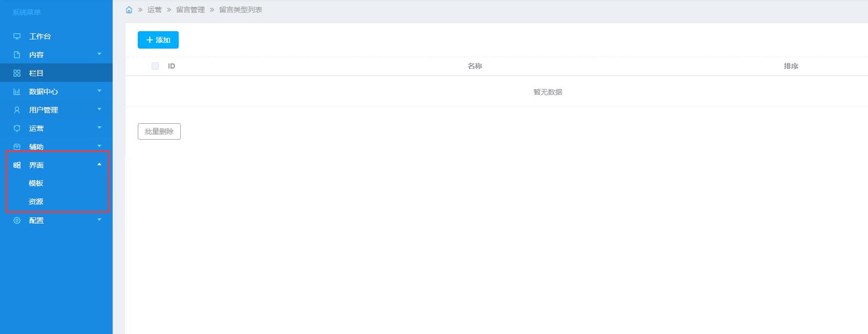Click the 批量删除 button
868x334 pixels.
(159, 131)
